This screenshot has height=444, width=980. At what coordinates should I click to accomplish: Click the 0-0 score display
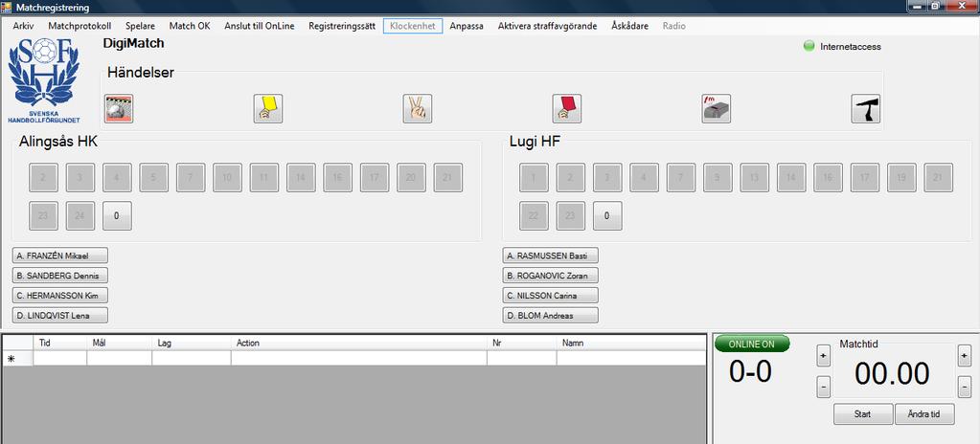[x=751, y=372]
